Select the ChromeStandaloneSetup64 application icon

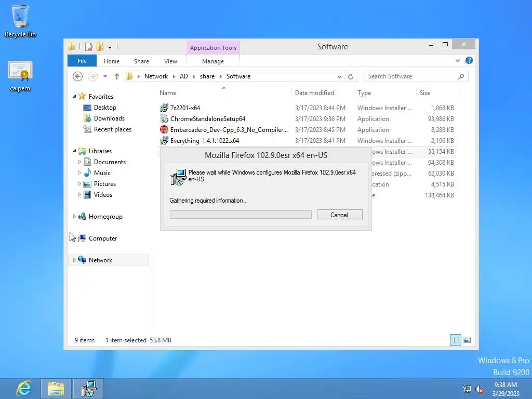(164, 119)
